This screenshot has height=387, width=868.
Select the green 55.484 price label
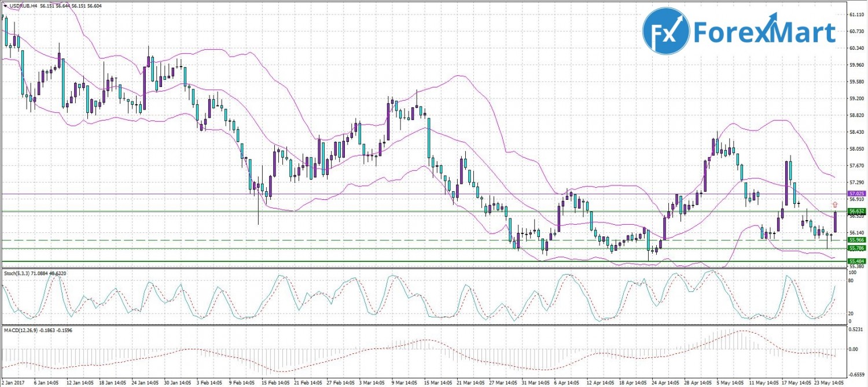[x=856, y=261]
